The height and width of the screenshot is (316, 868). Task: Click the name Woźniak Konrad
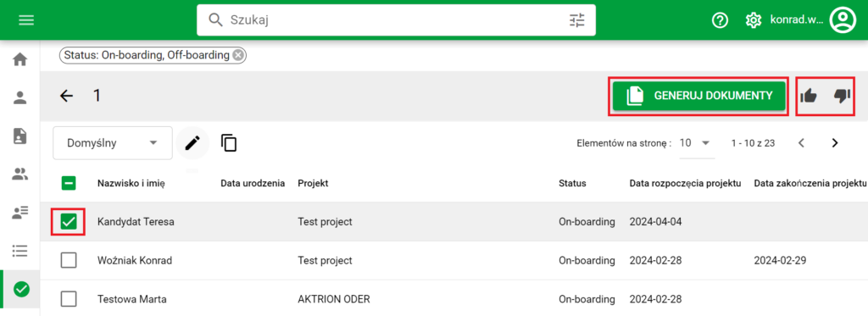(x=135, y=260)
